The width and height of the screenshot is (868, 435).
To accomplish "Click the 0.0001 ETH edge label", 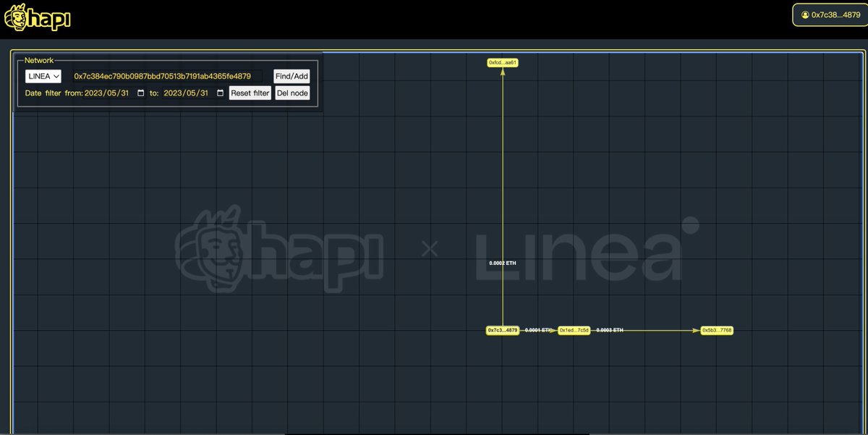I will click(x=538, y=330).
